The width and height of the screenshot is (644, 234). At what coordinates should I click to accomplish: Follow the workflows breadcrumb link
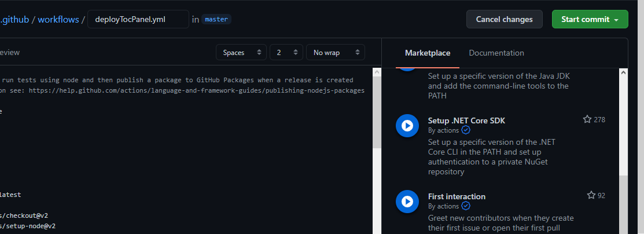(x=58, y=19)
